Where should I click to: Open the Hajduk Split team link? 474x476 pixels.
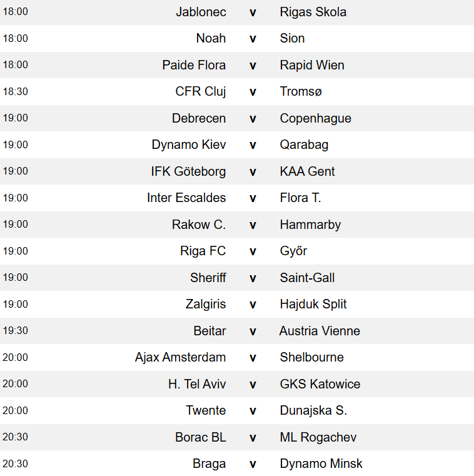pos(313,304)
